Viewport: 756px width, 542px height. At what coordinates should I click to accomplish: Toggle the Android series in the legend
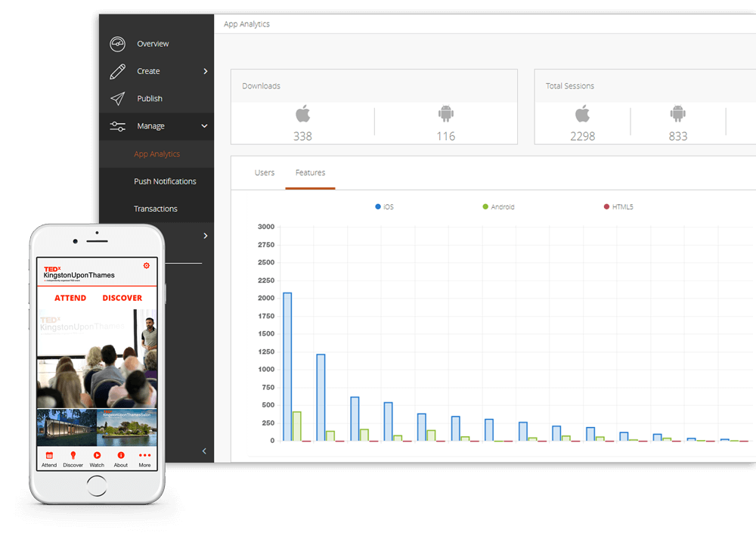coord(498,207)
